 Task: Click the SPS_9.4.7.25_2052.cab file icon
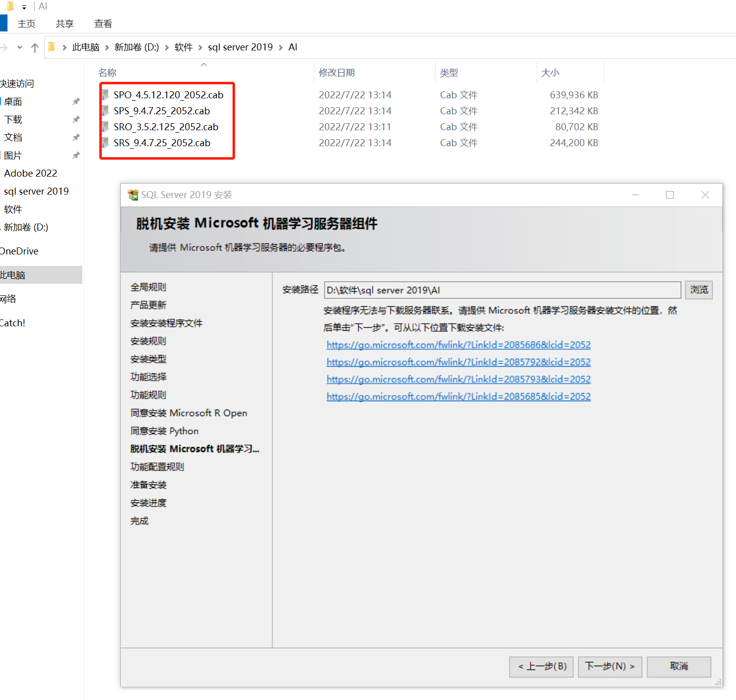[x=105, y=111]
